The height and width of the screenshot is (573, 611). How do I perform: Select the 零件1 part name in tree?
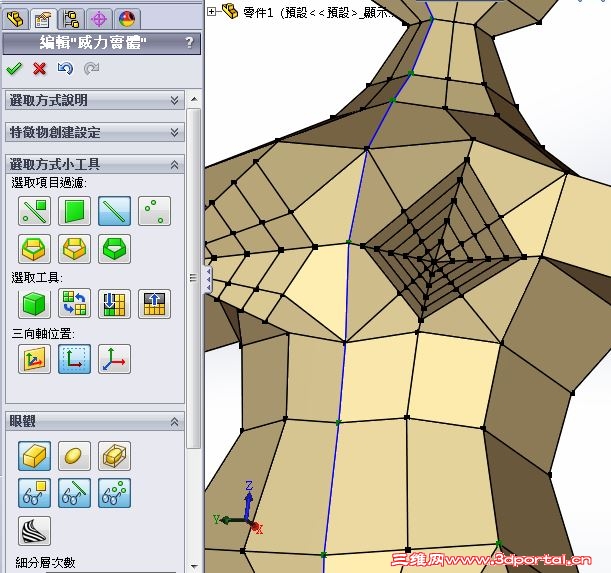pos(258,13)
